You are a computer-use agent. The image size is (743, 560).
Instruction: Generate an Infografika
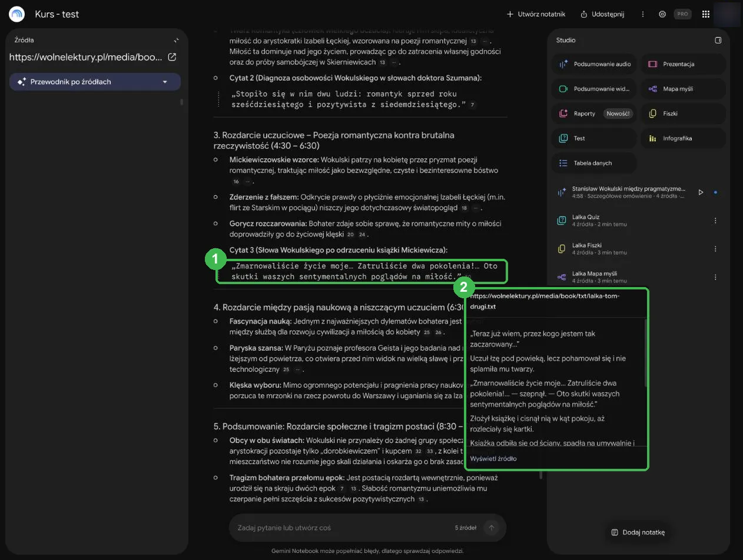pyautogui.click(x=683, y=138)
